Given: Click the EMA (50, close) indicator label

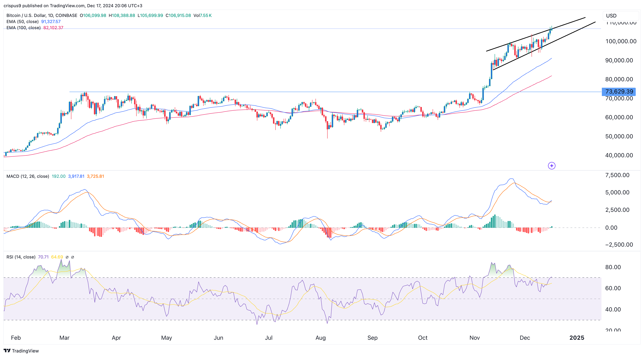Looking at the screenshot, I should 23,22.
